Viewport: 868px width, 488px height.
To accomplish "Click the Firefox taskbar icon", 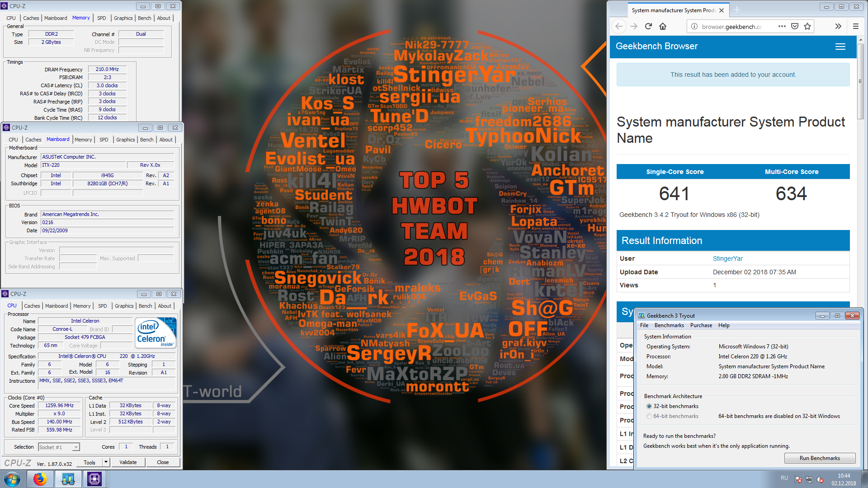I will (40, 479).
